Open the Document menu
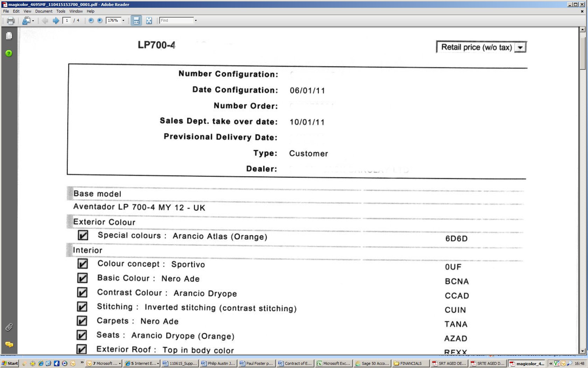588x368 pixels. [44, 11]
